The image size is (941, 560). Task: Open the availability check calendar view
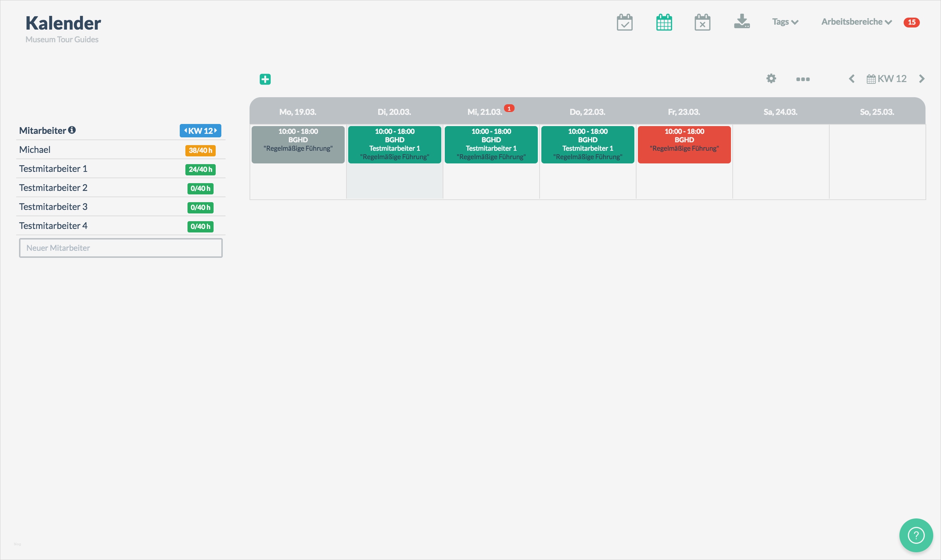tap(625, 22)
